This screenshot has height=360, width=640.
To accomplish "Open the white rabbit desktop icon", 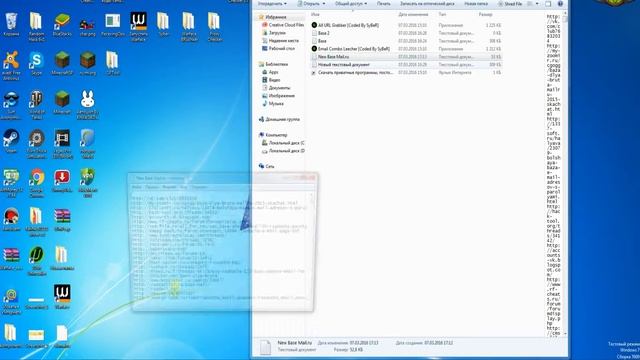I will tap(87, 104).
